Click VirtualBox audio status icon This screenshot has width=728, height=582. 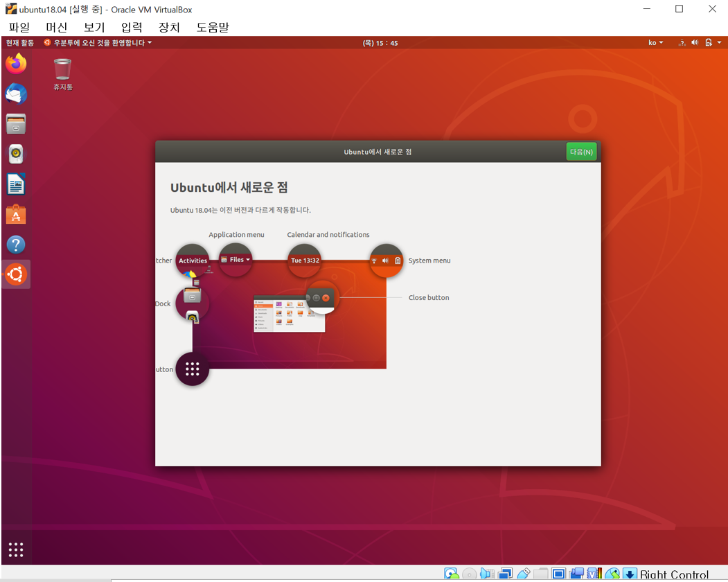pos(487,574)
